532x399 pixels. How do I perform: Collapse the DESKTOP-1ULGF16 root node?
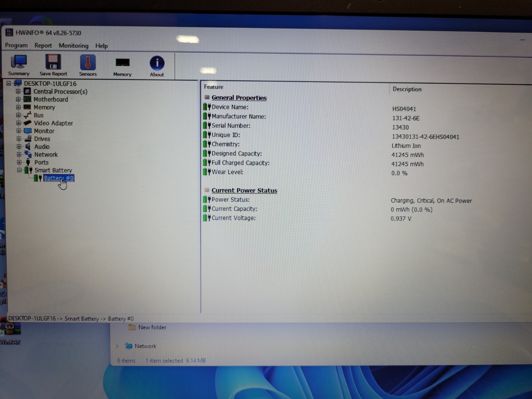click(9, 83)
